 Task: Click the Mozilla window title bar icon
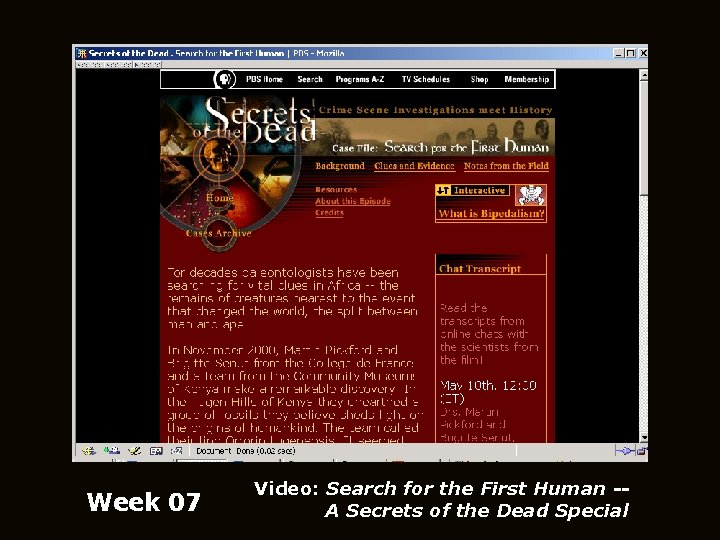[82, 53]
